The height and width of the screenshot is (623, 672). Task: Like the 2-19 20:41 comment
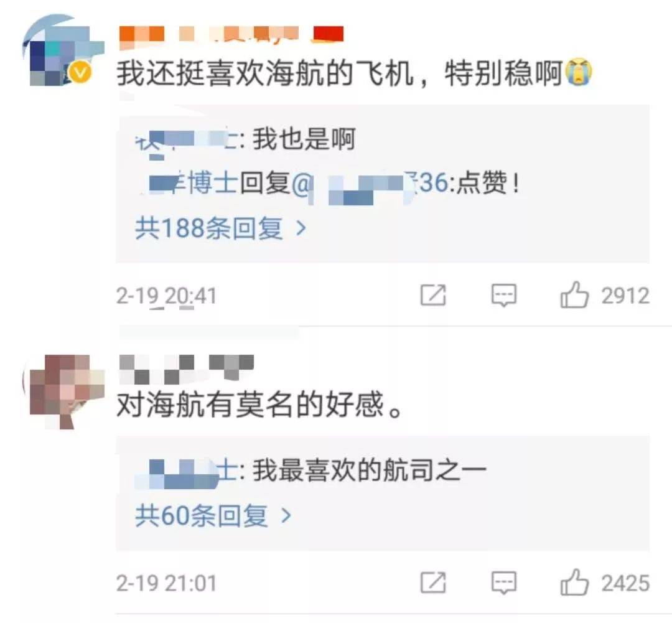click(574, 295)
